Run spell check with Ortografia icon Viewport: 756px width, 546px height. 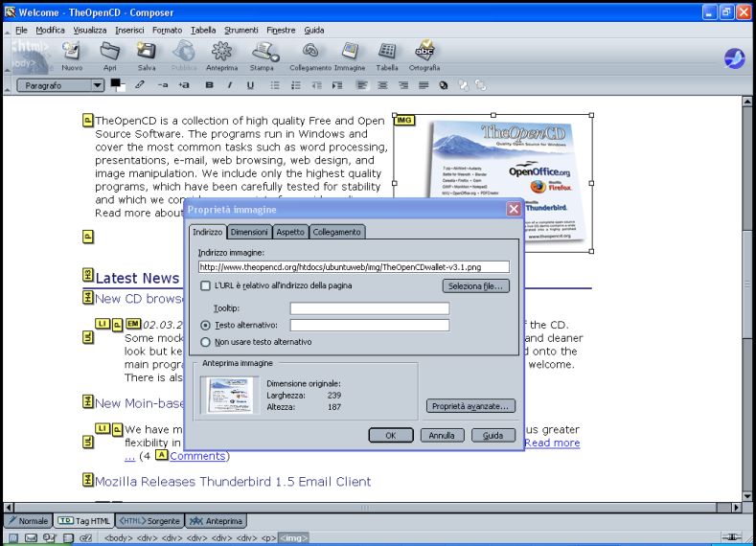click(424, 56)
